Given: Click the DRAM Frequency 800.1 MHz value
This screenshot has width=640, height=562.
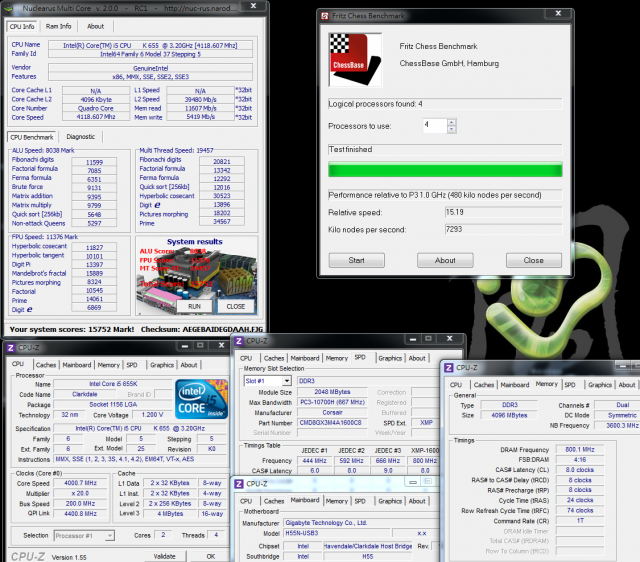Looking at the screenshot, I should pyautogui.click(x=580, y=449).
